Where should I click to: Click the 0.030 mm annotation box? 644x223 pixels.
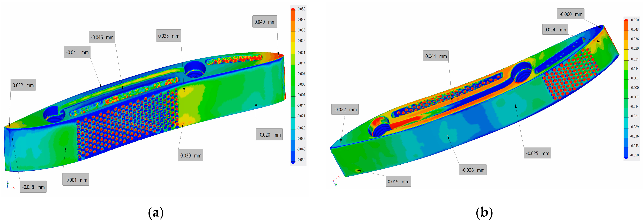click(x=190, y=155)
